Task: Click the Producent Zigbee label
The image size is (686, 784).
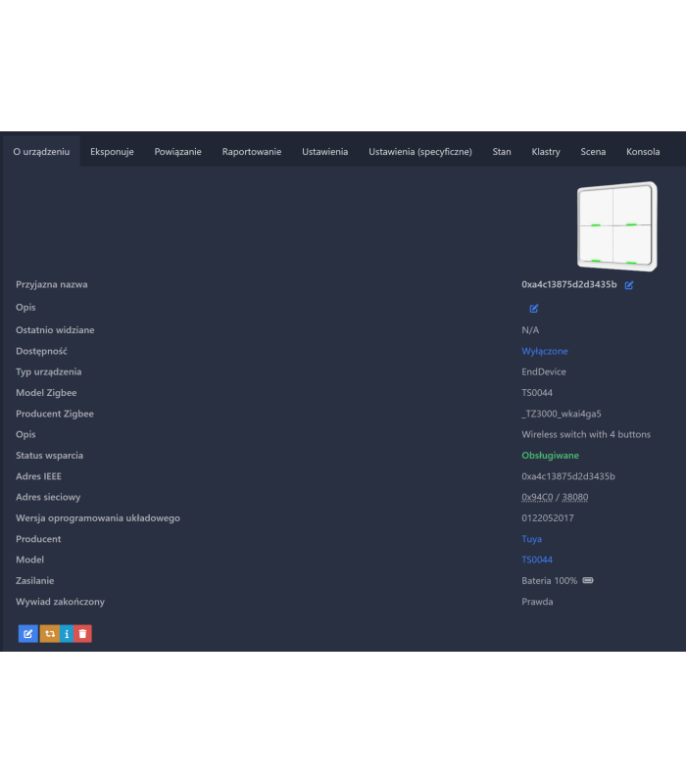Action: 55,414
